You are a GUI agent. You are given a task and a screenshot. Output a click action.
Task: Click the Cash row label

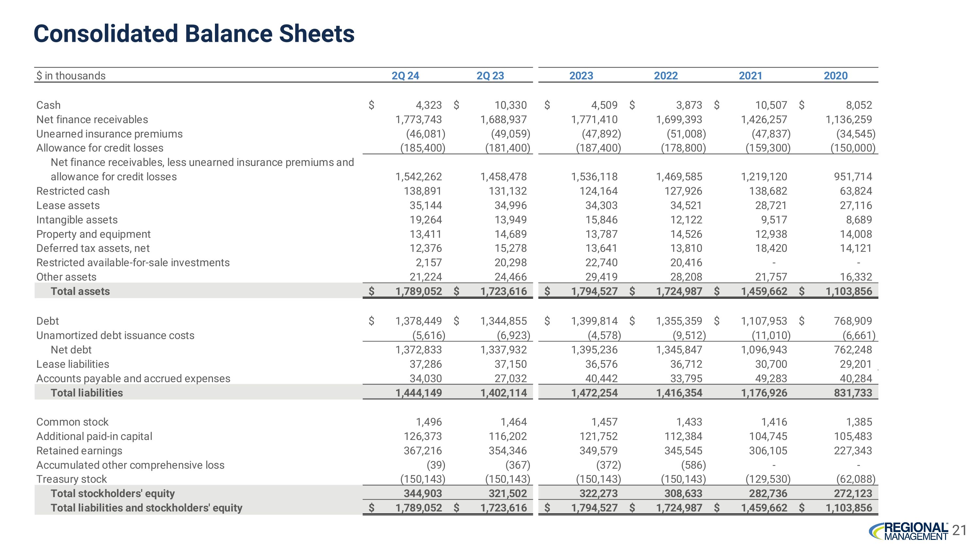[48, 105]
